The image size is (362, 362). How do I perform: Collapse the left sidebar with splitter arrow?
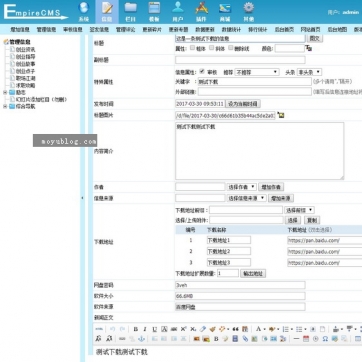[82, 198]
